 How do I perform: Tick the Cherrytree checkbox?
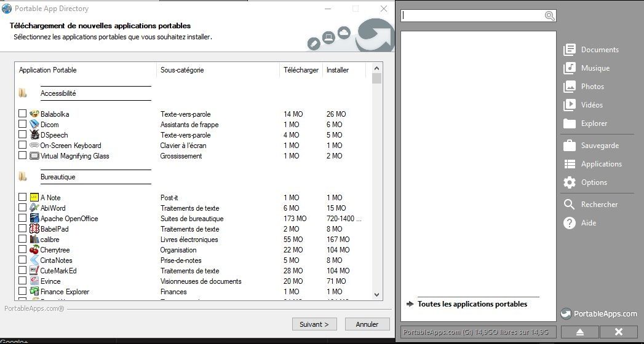pyautogui.click(x=22, y=249)
